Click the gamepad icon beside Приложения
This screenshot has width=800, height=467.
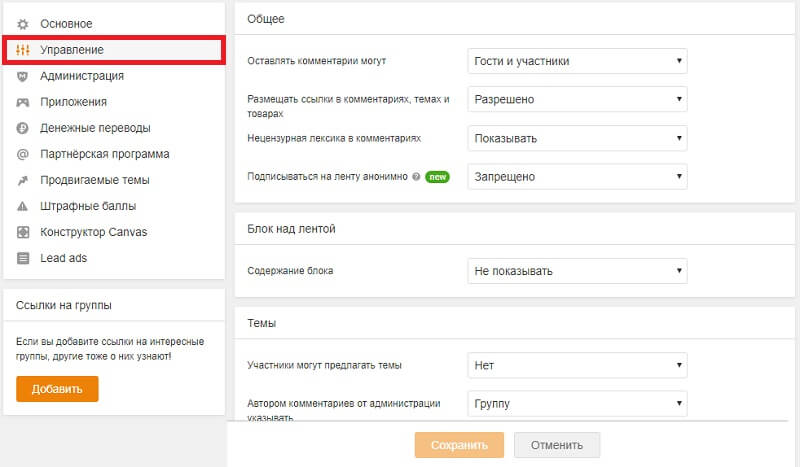tap(23, 101)
